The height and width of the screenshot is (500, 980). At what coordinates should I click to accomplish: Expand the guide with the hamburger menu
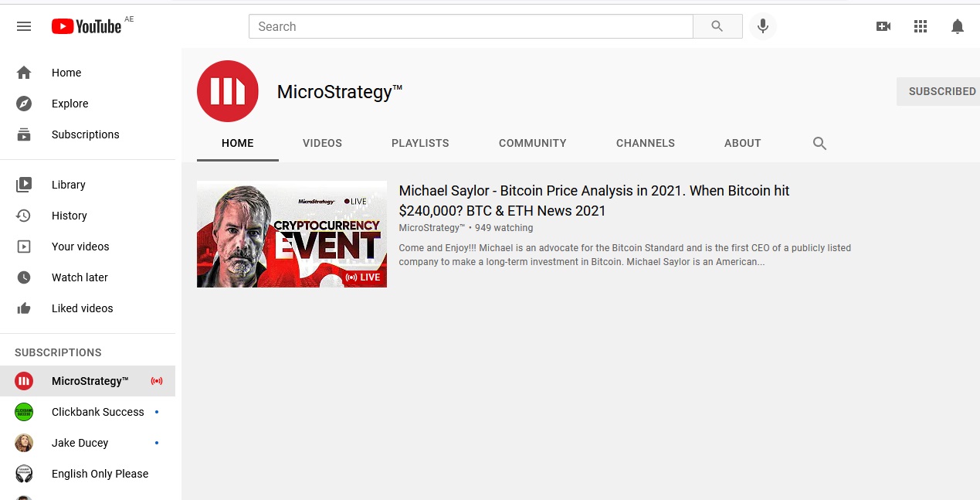(x=23, y=26)
